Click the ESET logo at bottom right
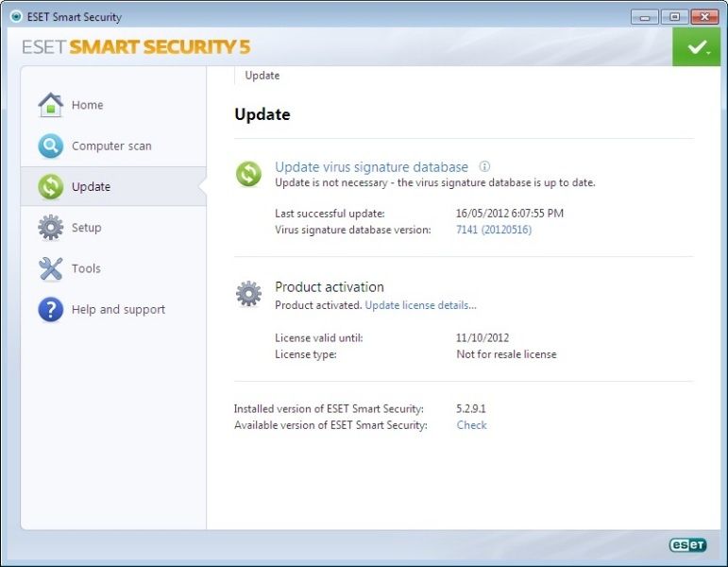The height and width of the screenshot is (567, 728). (x=687, y=544)
